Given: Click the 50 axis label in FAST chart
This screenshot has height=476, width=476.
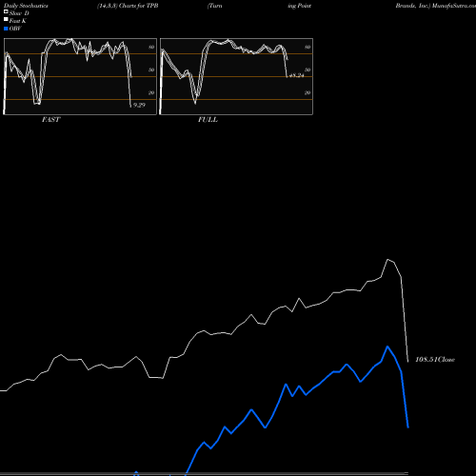Looking at the screenshot, I should 151,69.
